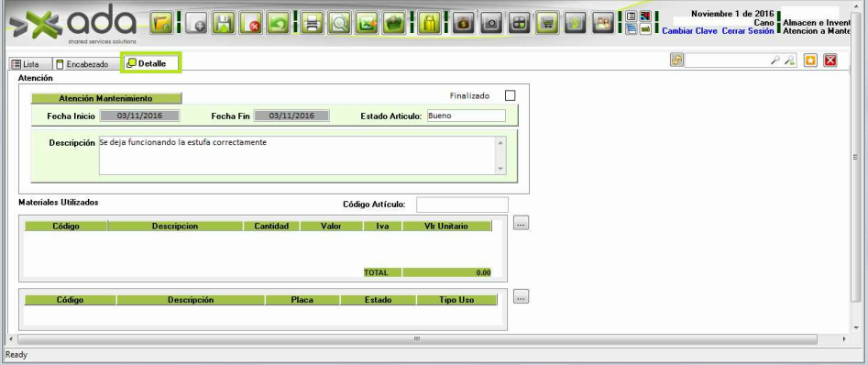Click the money bag toolbar icon
Image resolution: width=868 pixels, height=365 pixels.
point(463,23)
